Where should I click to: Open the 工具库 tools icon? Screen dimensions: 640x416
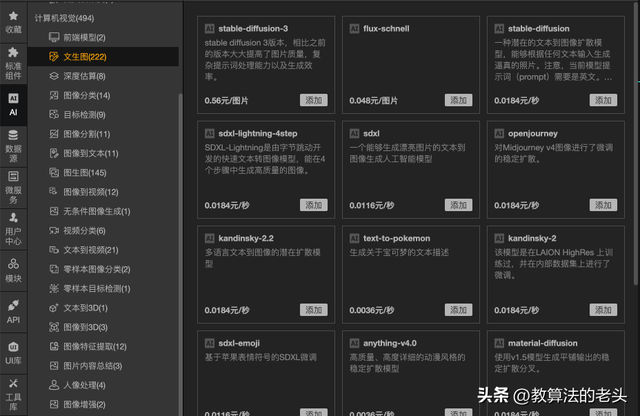(x=13, y=383)
